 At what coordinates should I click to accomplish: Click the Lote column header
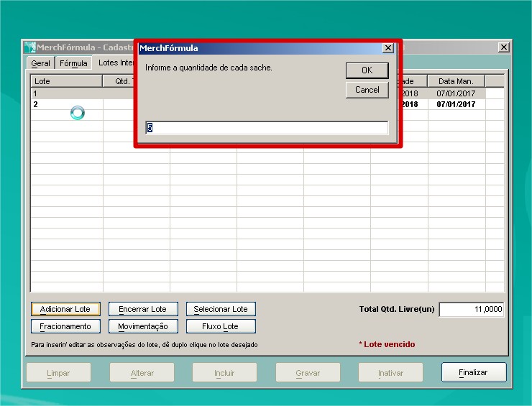tap(66, 81)
